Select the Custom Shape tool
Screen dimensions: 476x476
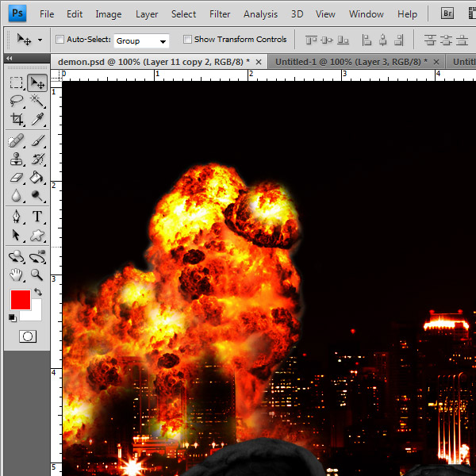[x=37, y=236]
